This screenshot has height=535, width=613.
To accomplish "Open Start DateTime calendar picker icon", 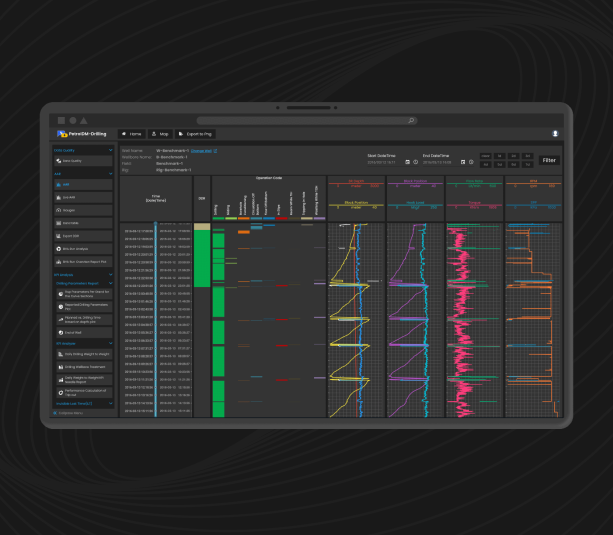I will 407,162.
